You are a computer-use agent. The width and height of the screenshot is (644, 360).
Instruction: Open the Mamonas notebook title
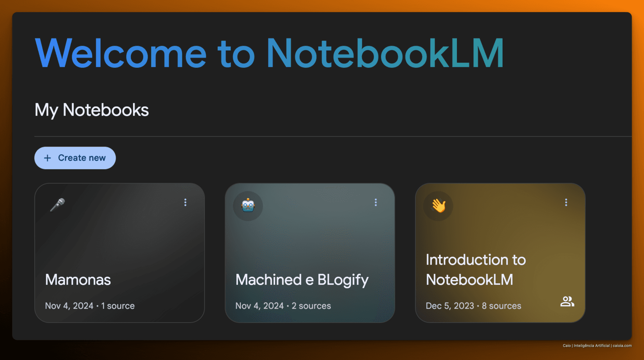coord(78,279)
